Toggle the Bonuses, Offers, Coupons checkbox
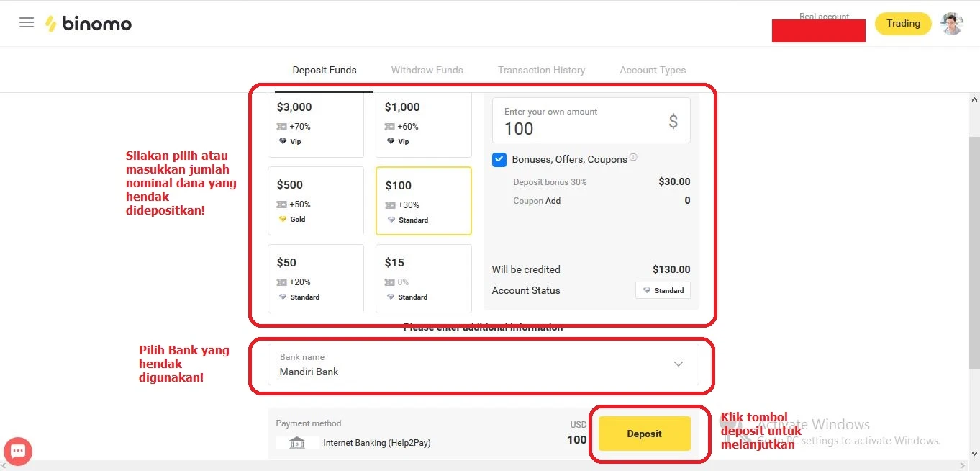This screenshot has height=471, width=980. (x=499, y=160)
